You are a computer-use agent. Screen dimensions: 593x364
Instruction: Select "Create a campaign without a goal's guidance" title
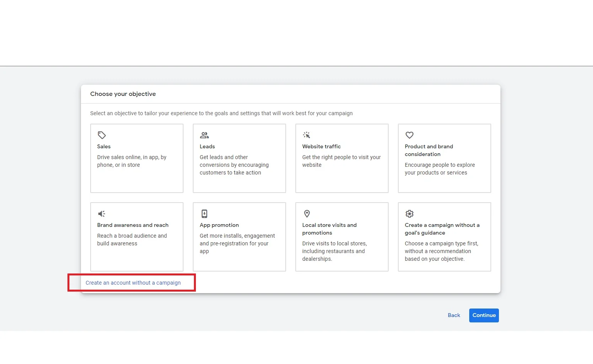442,229
